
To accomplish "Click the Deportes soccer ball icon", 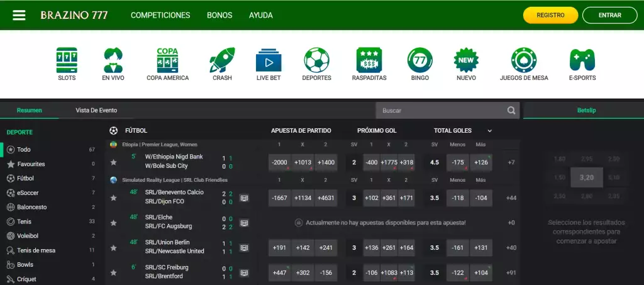I will (316, 60).
